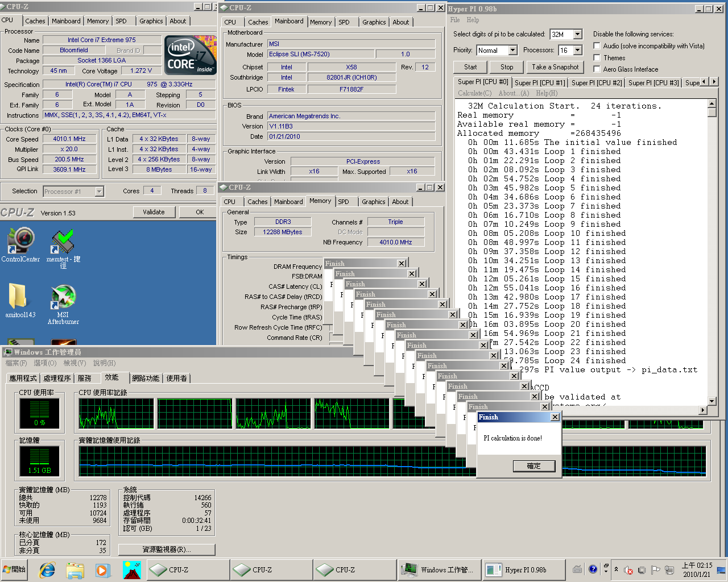
Task: Open the Calculate(C) menu in Hyper PI
Action: pyautogui.click(x=474, y=93)
